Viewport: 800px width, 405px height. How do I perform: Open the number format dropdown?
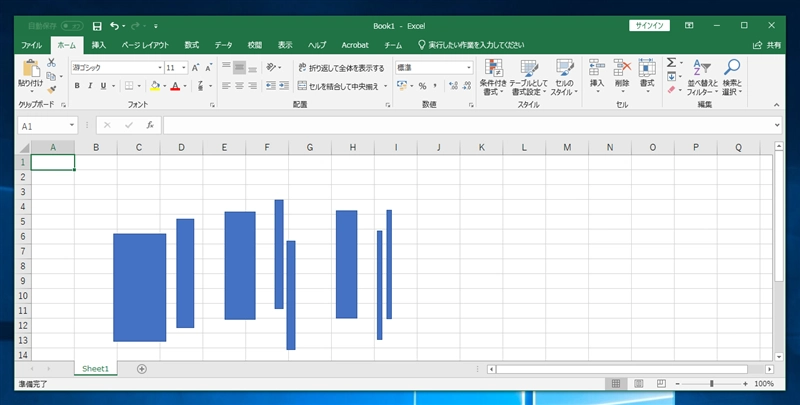pyautogui.click(x=469, y=68)
